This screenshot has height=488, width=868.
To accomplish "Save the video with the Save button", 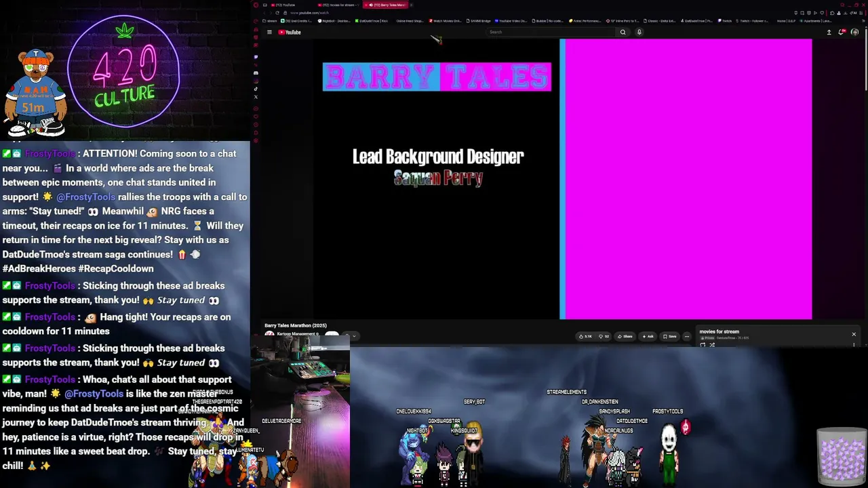I will tap(669, 336).
